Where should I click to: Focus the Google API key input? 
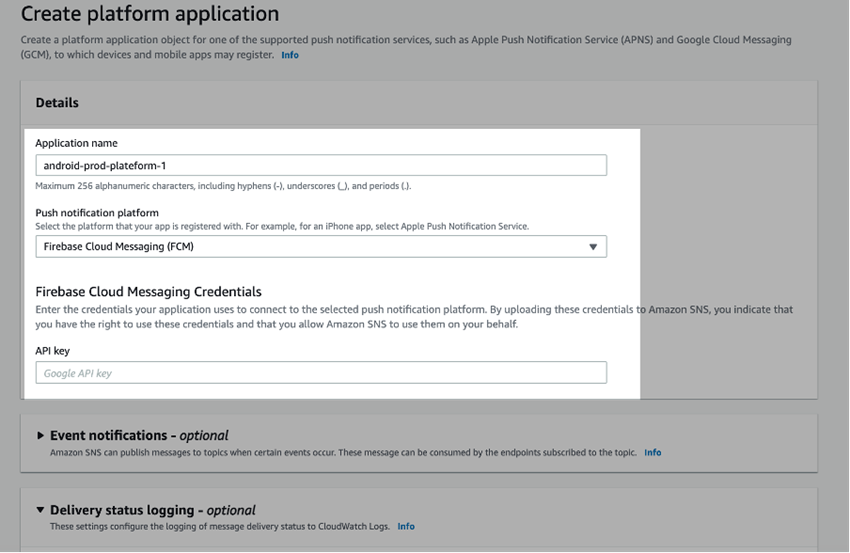pyautogui.click(x=320, y=373)
